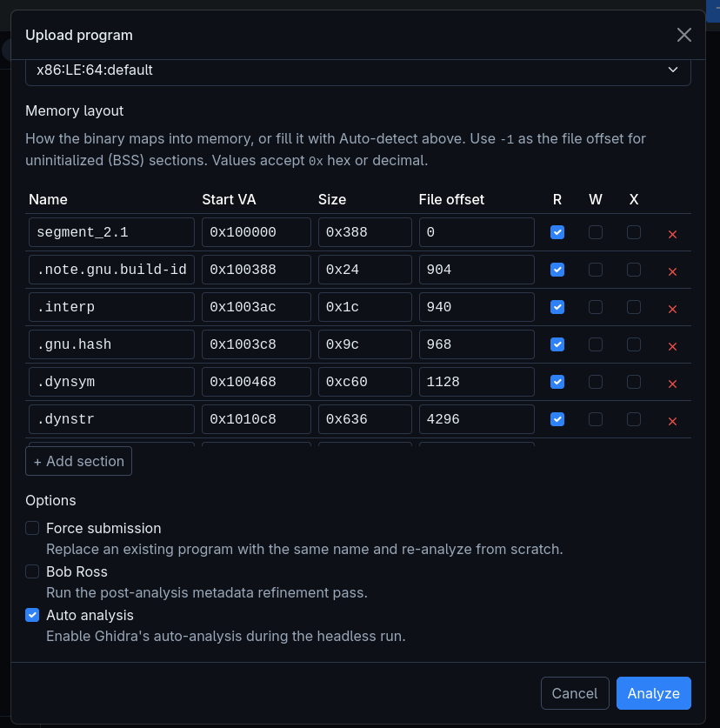Edit the Start VA field 0x100000
The height and width of the screenshot is (728, 720).
pyautogui.click(x=257, y=232)
